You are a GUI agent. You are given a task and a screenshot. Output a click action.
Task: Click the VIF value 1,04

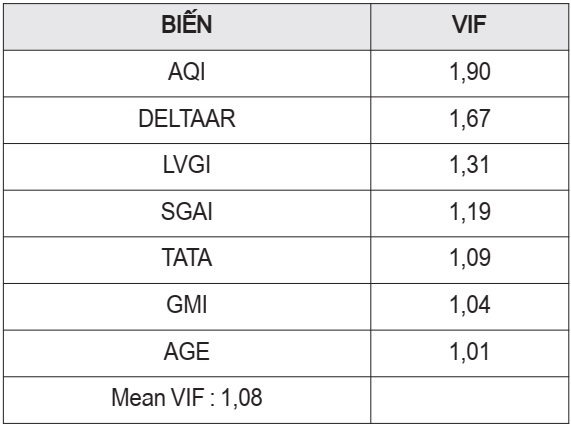[470, 304]
